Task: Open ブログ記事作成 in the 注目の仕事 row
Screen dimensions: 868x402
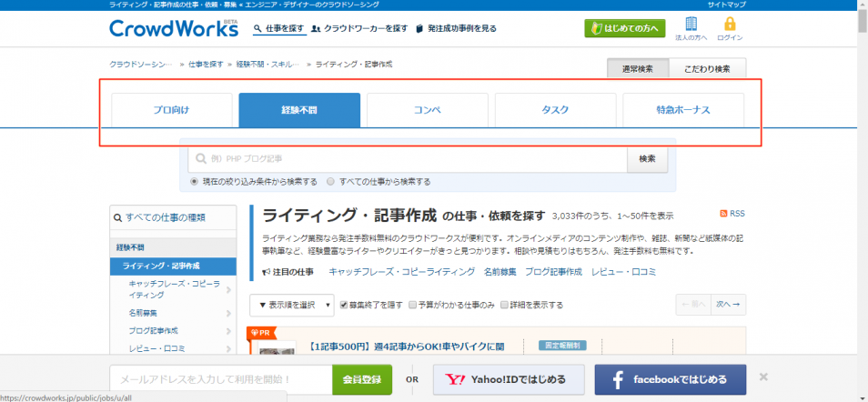Action: pos(553,272)
